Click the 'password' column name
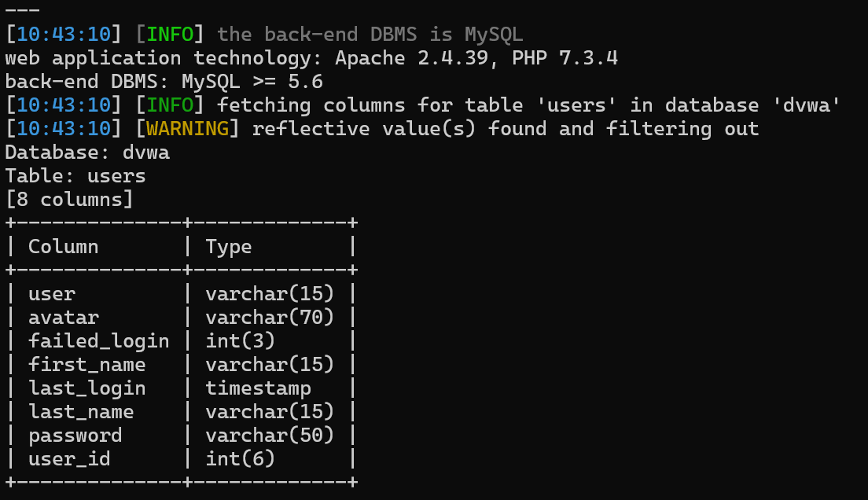Screen dimensions: 868x500 [75, 436]
